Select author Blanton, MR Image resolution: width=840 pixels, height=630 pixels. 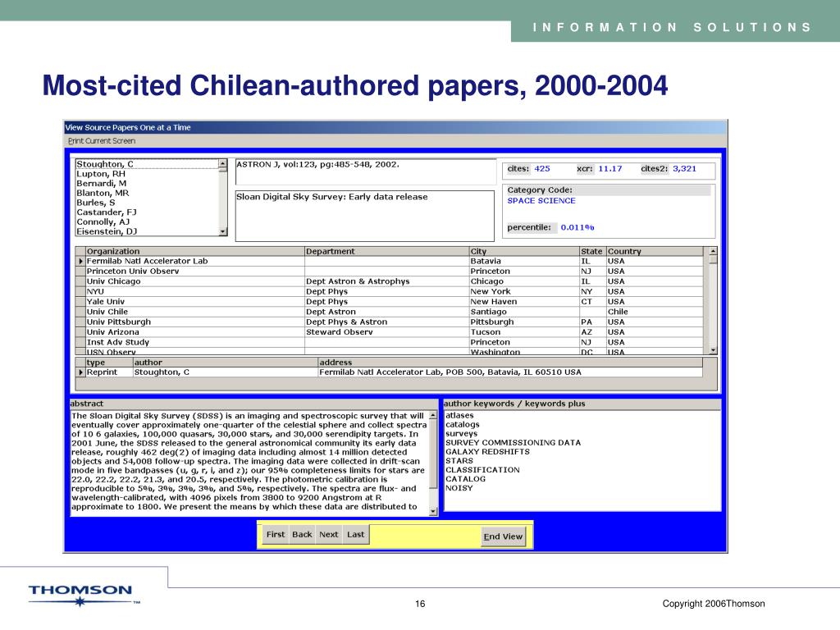coord(147,193)
